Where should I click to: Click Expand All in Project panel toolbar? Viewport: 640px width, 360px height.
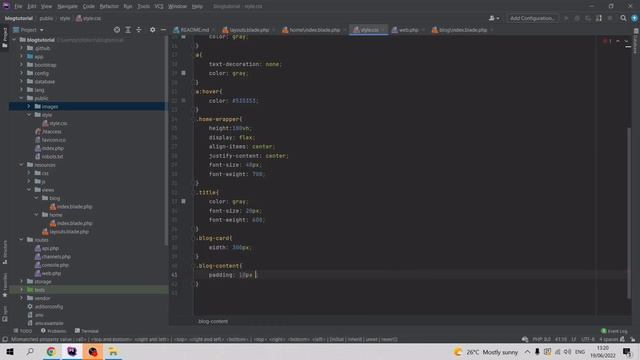point(128,30)
